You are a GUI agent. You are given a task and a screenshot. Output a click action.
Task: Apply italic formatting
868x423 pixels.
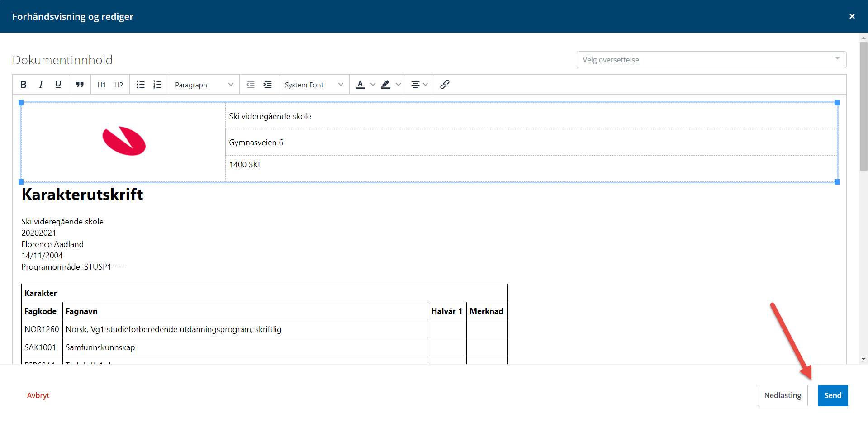point(41,85)
